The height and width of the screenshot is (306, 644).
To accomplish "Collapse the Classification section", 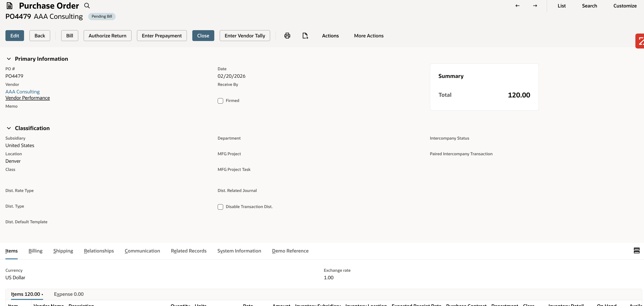I will click(x=9, y=128).
